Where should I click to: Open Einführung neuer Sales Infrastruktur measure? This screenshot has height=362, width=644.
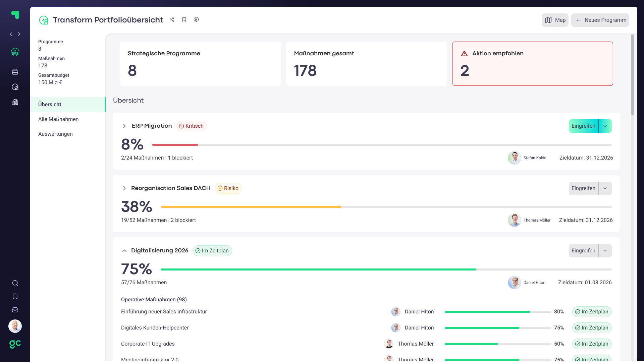pos(164,312)
